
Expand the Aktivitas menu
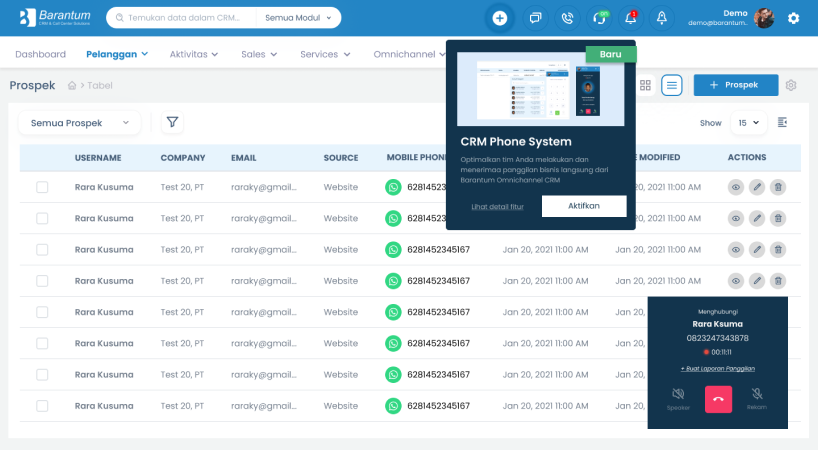tap(194, 54)
